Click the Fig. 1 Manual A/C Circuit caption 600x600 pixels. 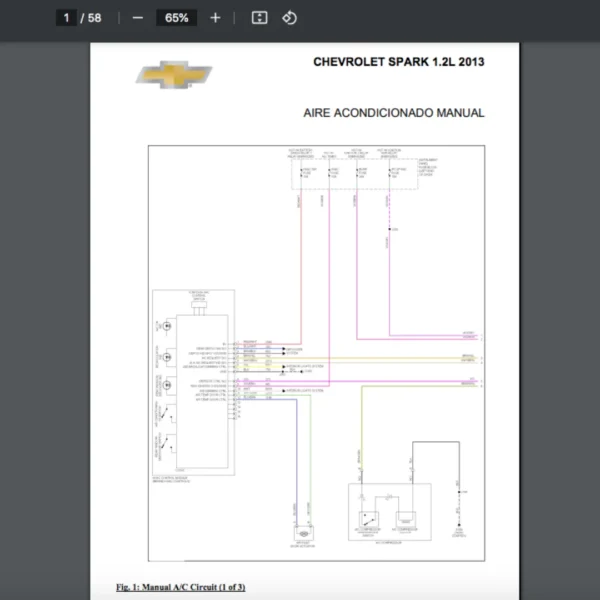pos(181,586)
